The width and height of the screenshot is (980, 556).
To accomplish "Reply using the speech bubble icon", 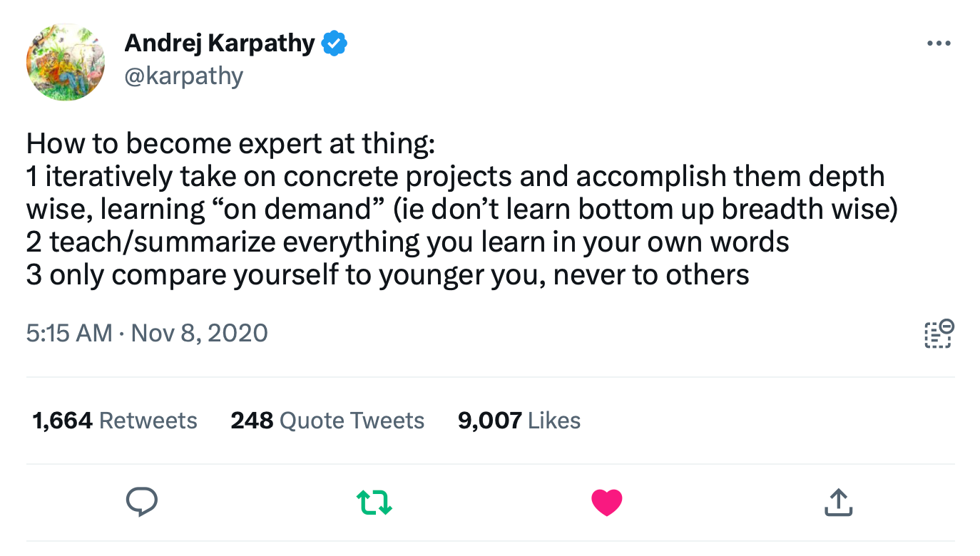I will coord(141,502).
